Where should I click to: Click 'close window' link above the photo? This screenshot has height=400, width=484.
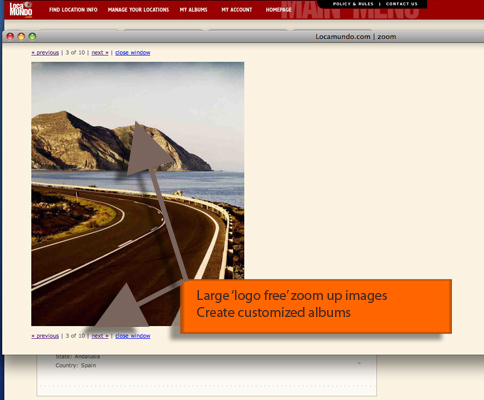coord(133,53)
